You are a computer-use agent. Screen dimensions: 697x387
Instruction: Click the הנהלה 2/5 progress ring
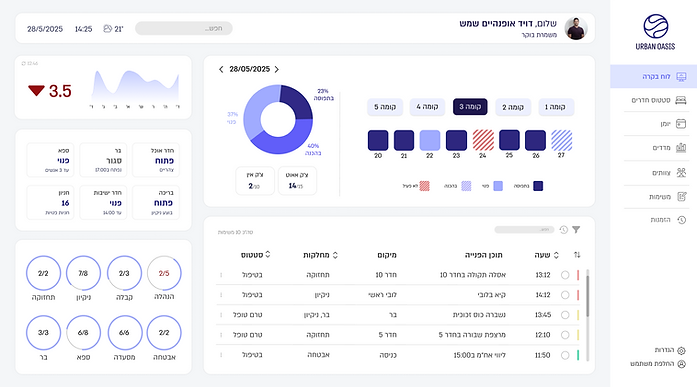164,273
